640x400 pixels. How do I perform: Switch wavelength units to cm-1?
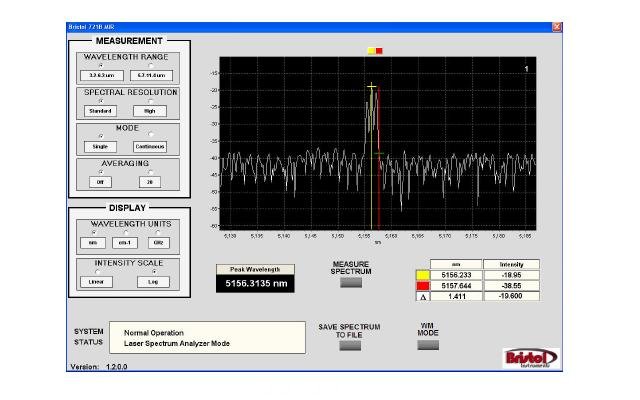125,243
